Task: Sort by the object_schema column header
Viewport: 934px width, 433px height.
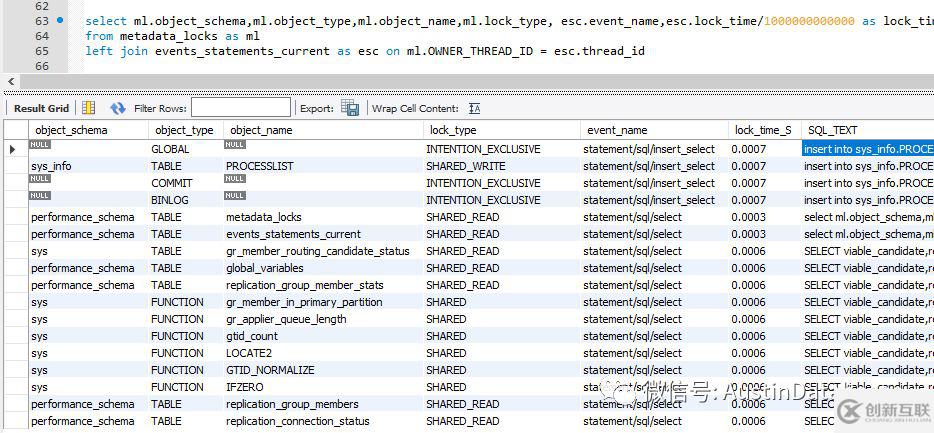Action: tap(88, 130)
